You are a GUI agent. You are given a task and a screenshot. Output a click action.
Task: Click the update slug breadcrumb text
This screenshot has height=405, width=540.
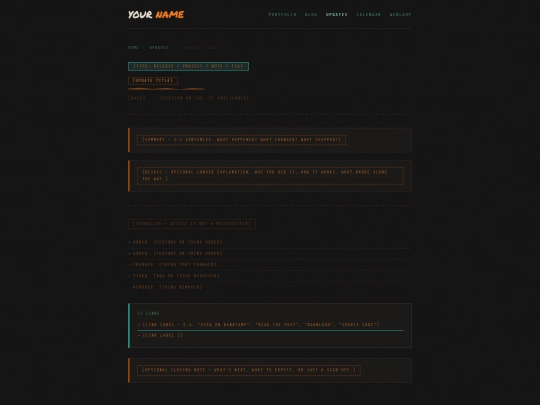click(x=200, y=48)
